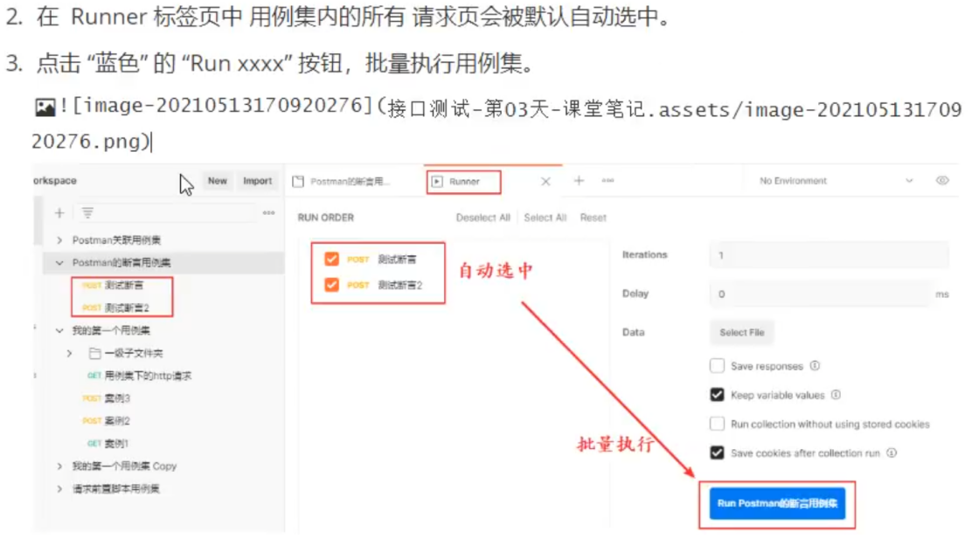Open the sidebar three-dots options menu
Viewport: 972px width, 560px height.
(268, 212)
